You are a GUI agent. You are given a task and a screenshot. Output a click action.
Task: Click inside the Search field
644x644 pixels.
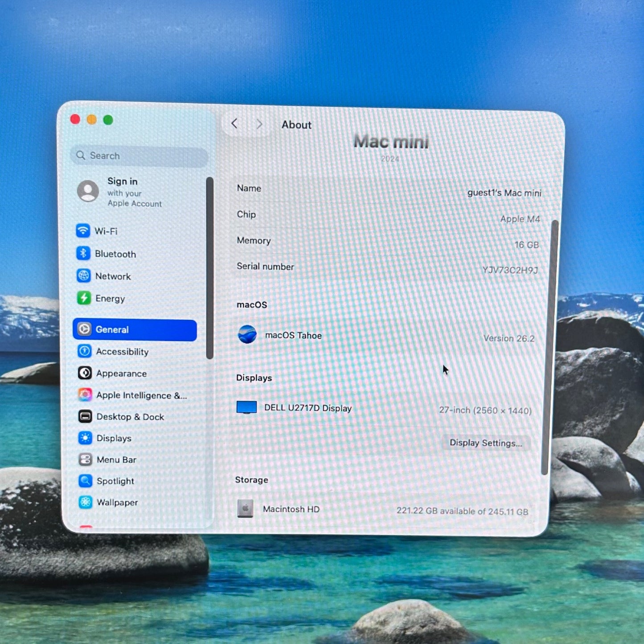(139, 156)
